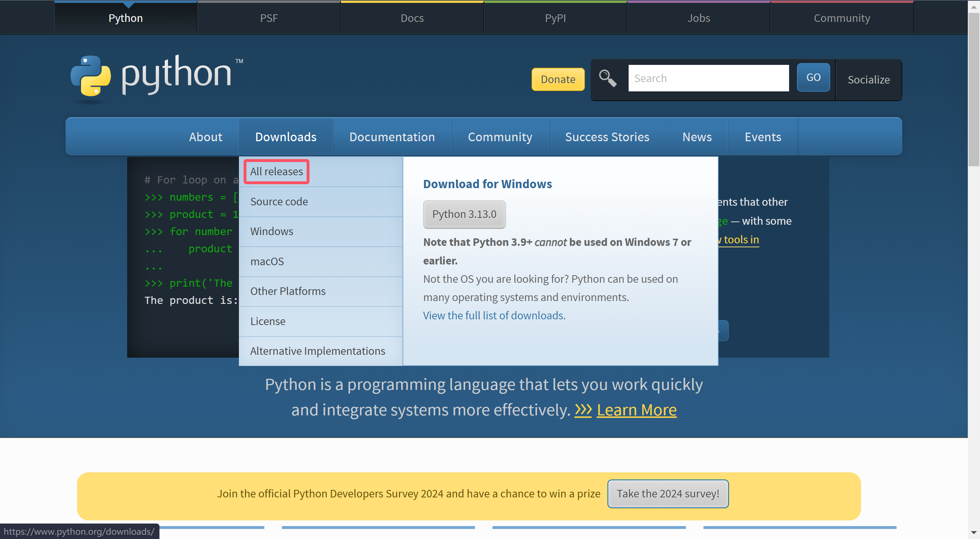This screenshot has width=980, height=539.
Task: Open the Documentation dropdown menu
Action: click(392, 137)
